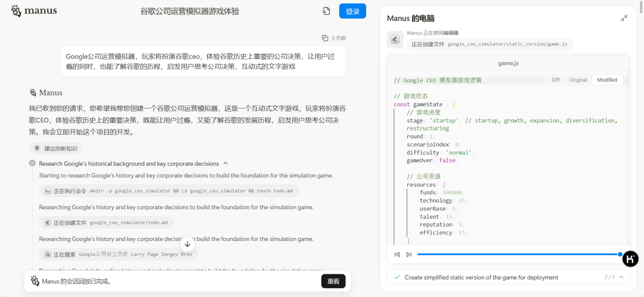
Task: Click the search icon in 正在搜索 chip
Action: tap(47, 254)
